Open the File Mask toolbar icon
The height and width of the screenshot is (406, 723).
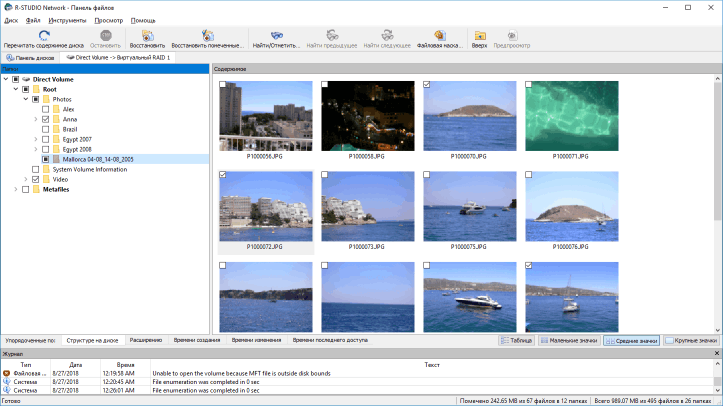(x=440, y=35)
